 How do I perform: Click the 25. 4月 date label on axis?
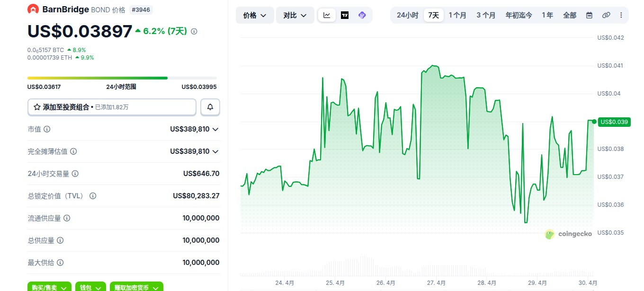point(335,282)
